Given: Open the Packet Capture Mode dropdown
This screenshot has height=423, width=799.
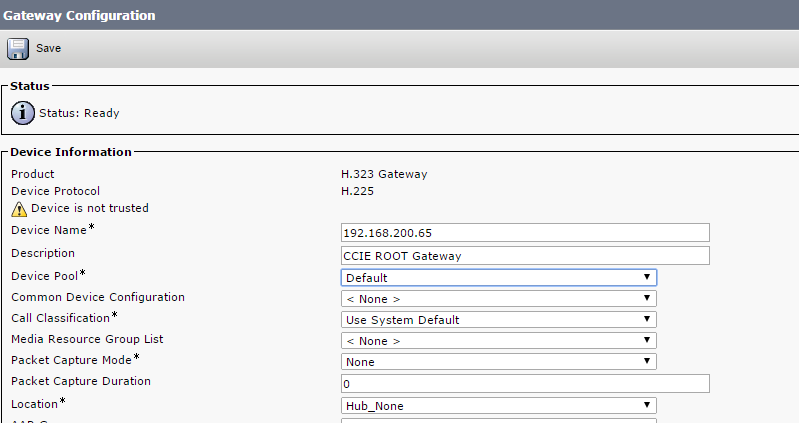Looking at the screenshot, I should (x=498, y=362).
